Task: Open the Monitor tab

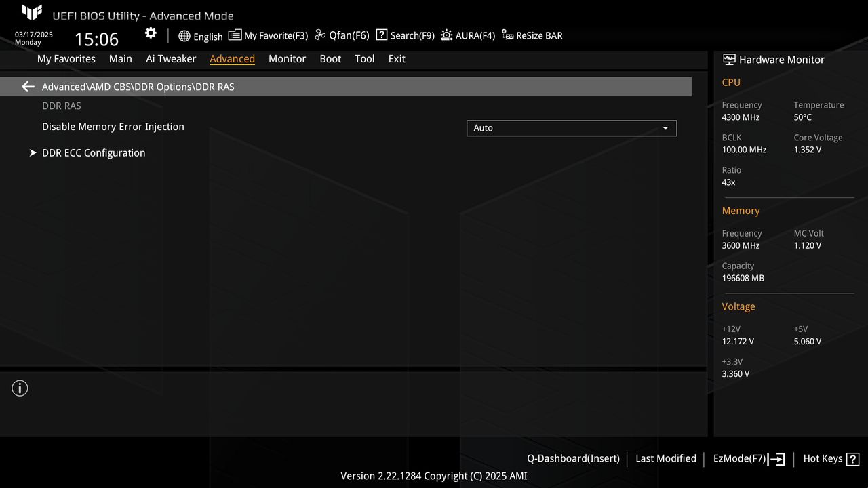Action: tap(287, 59)
